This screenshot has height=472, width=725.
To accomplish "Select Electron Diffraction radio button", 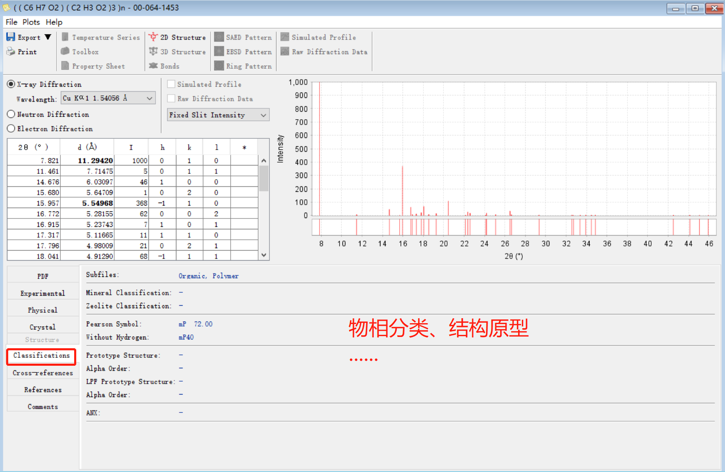I will tap(11, 129).
